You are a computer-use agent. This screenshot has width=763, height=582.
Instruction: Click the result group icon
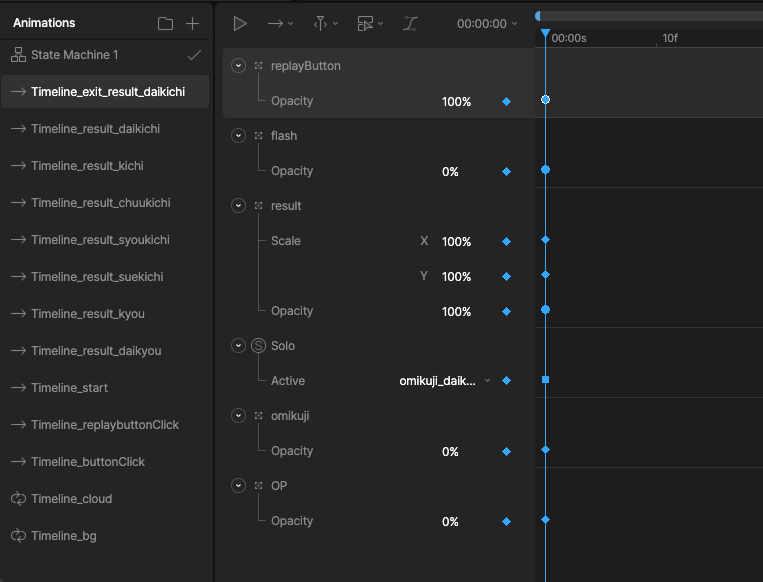258,205
